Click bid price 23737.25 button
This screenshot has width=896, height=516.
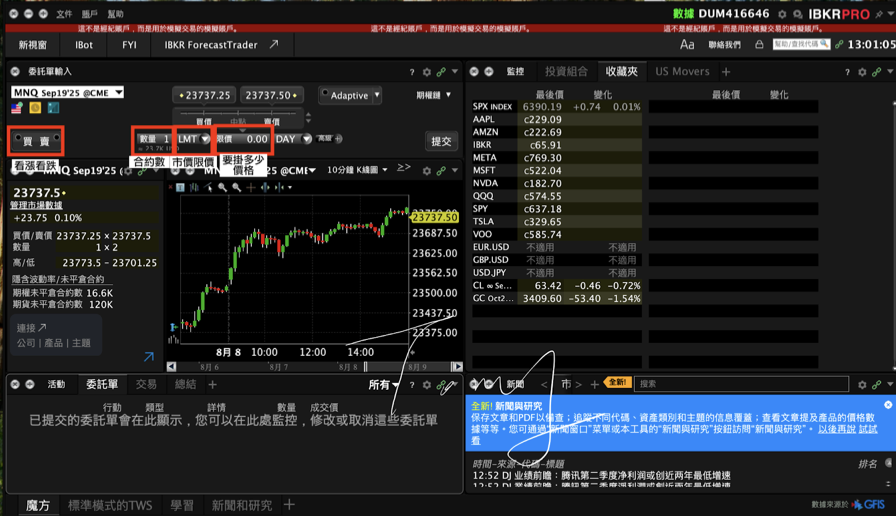[205, 95]
